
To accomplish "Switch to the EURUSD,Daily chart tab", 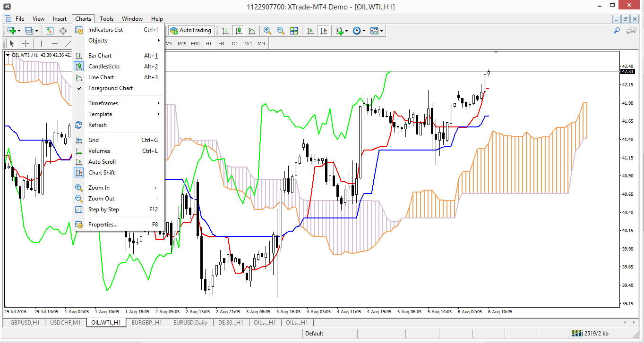I will [x=190, y=323].
